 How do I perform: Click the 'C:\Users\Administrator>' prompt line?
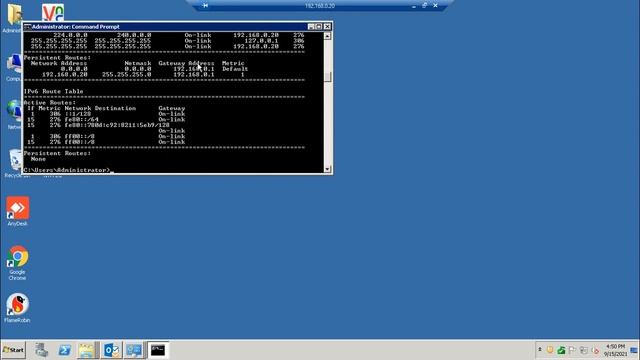click(x=67, y=170)
